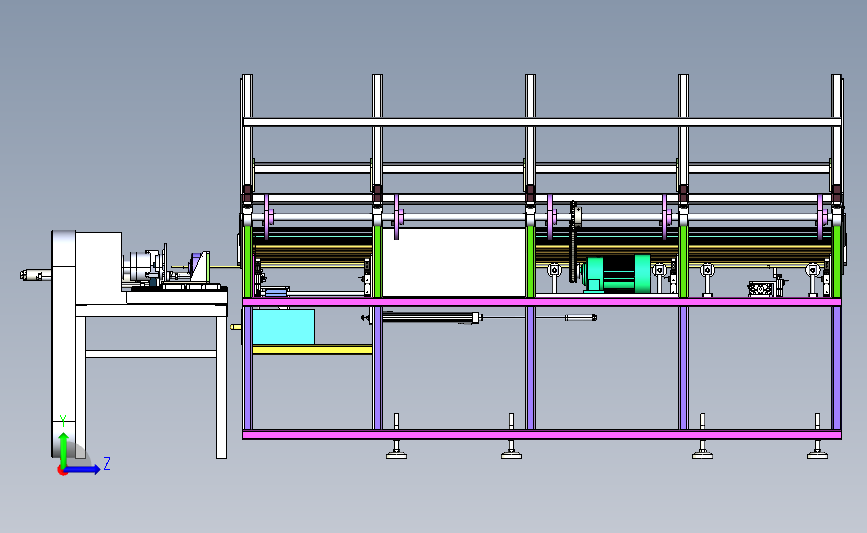867x533 pixels.
Task: Select the rightmost leveling foot of the frame
Action: [817, 448]
